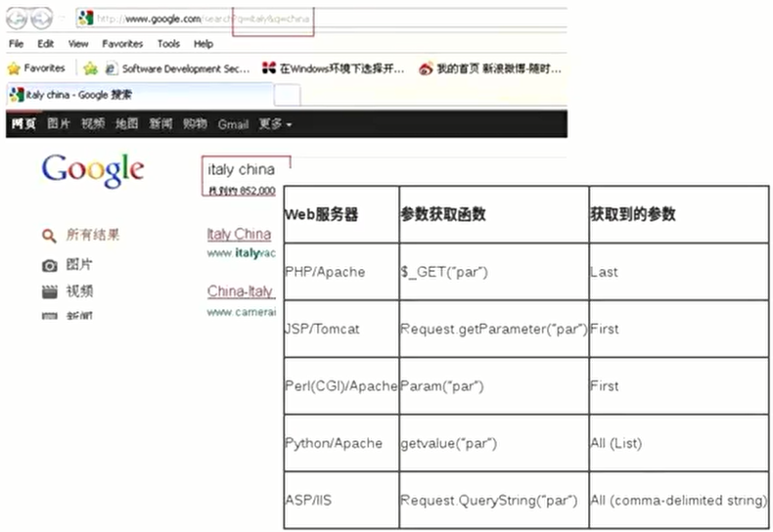Image resolution: width=773 pixels, height=532 pixels.
Task: Click the film clapper icon beside 视频
Action: 49,292
